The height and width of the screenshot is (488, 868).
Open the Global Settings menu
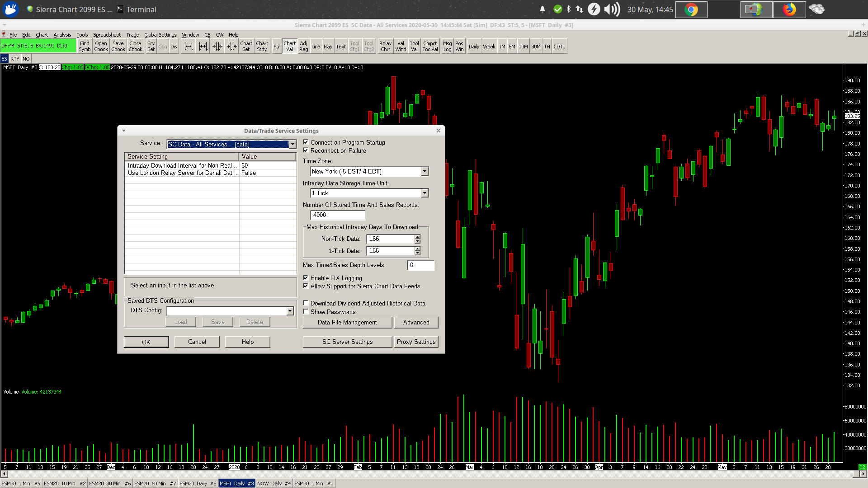160,35
